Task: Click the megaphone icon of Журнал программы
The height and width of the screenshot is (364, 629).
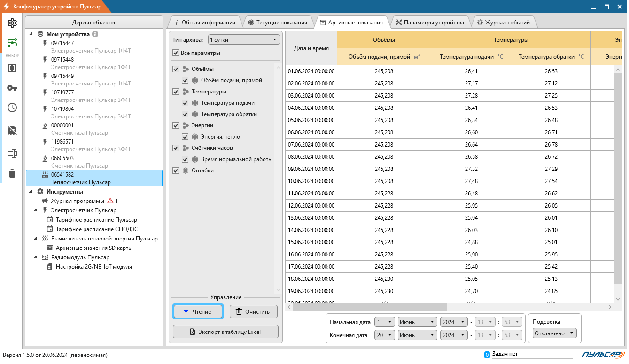Action: pyautogui.click(x=45, y=201)
